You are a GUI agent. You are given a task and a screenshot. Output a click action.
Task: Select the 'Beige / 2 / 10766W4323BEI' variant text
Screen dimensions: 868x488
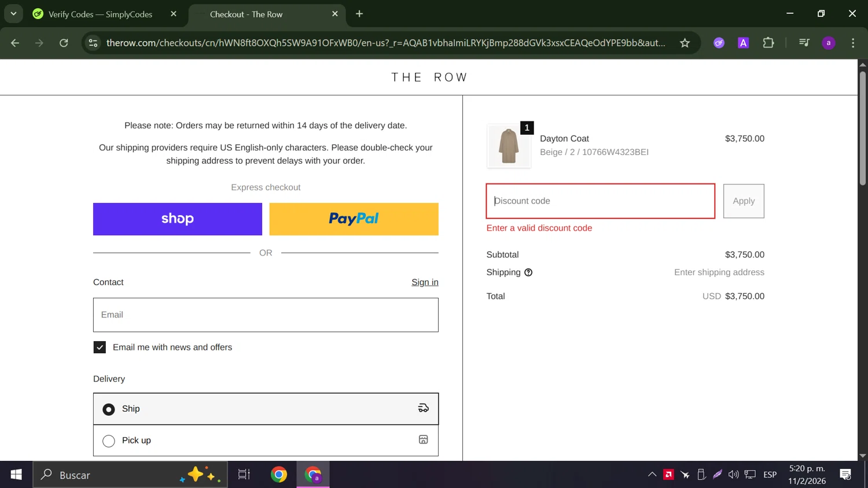pos(594,152)
